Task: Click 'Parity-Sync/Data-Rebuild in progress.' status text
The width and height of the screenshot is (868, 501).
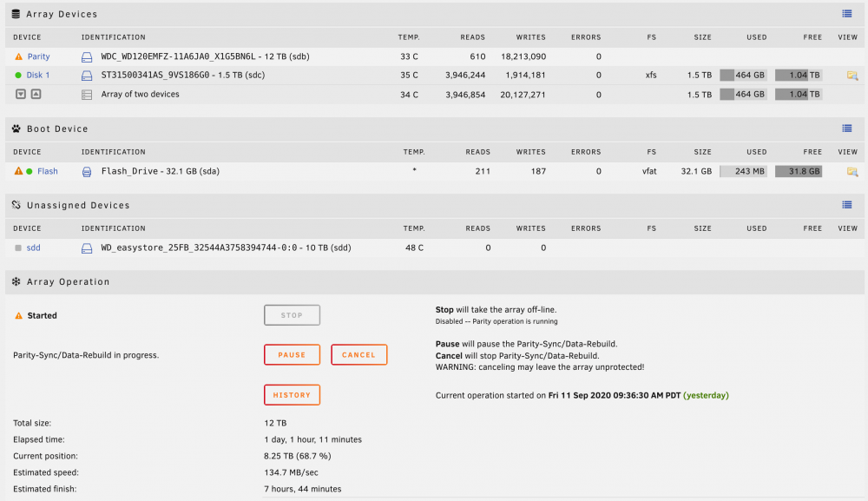Action: [86, 355]
